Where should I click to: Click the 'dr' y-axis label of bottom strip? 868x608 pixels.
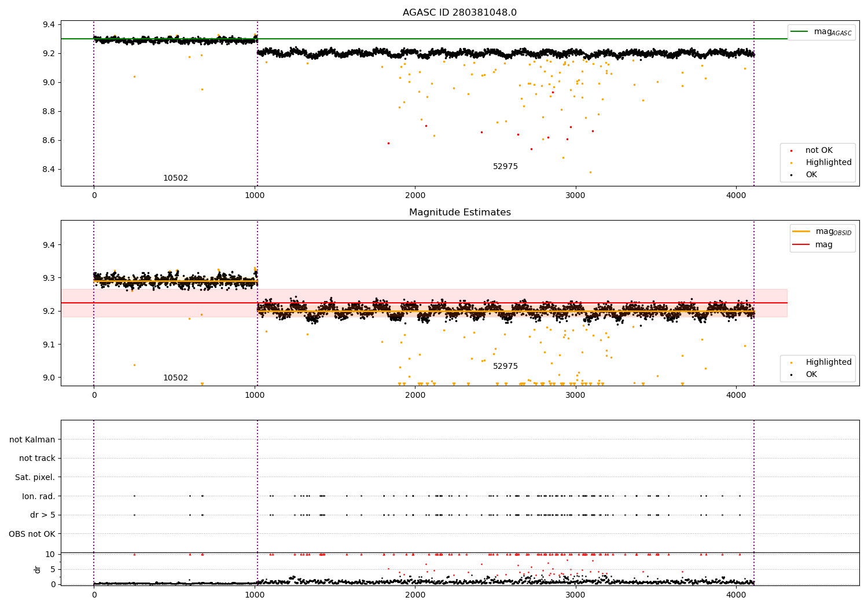click(38, 569)
